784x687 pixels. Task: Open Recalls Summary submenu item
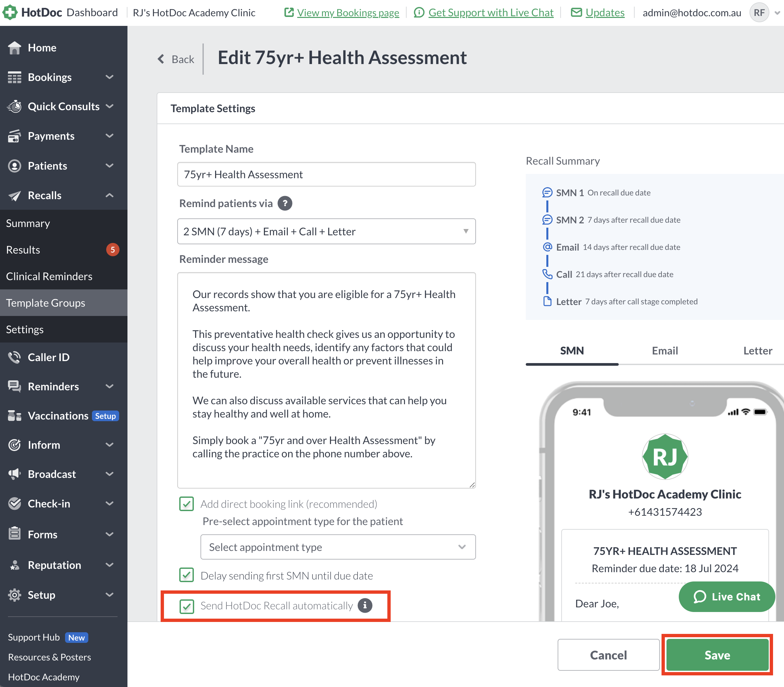[x=64, y=223]
